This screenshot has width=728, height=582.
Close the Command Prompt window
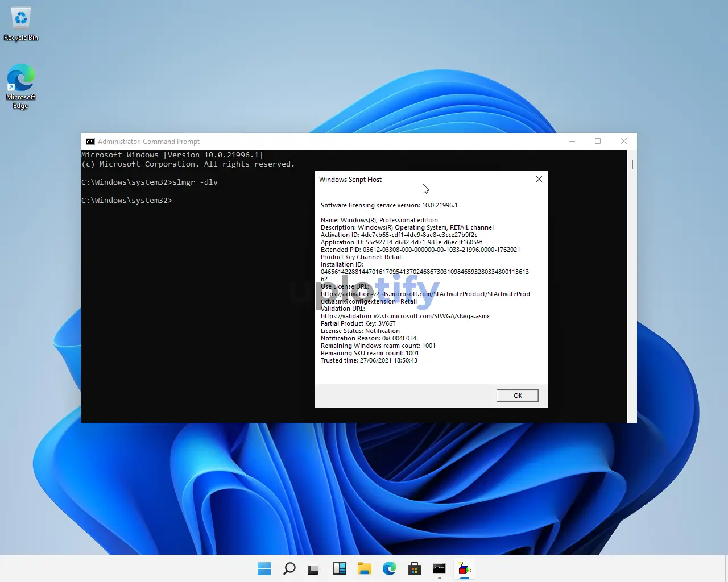pos(624,142)
